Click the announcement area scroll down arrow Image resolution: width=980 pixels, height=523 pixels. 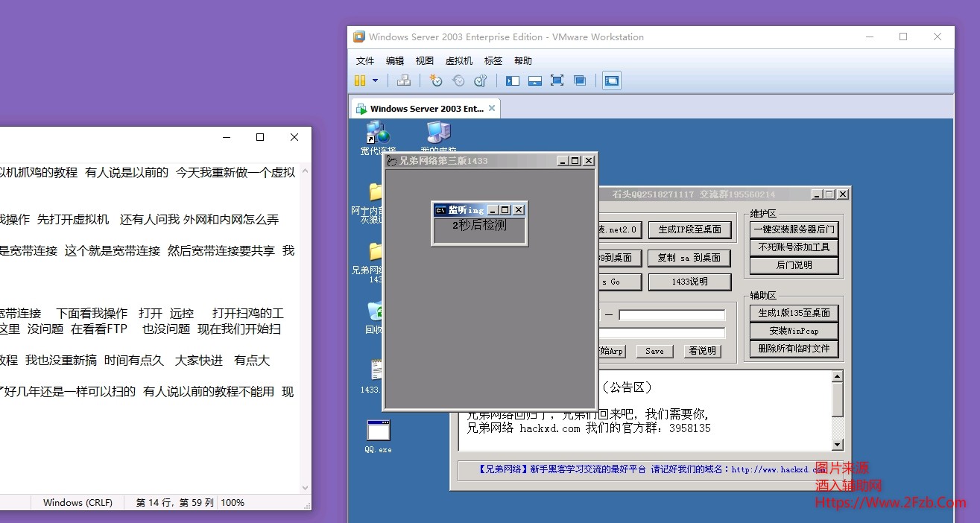pyautogui.click(x=838, y=445)
